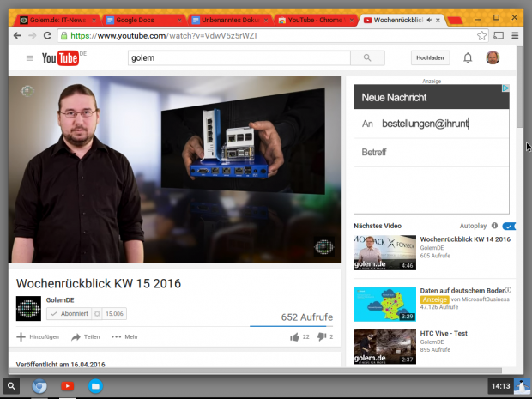Open the YouTube guide hamburger menu
The image size is (532, 399).
(x=30, y=58)
